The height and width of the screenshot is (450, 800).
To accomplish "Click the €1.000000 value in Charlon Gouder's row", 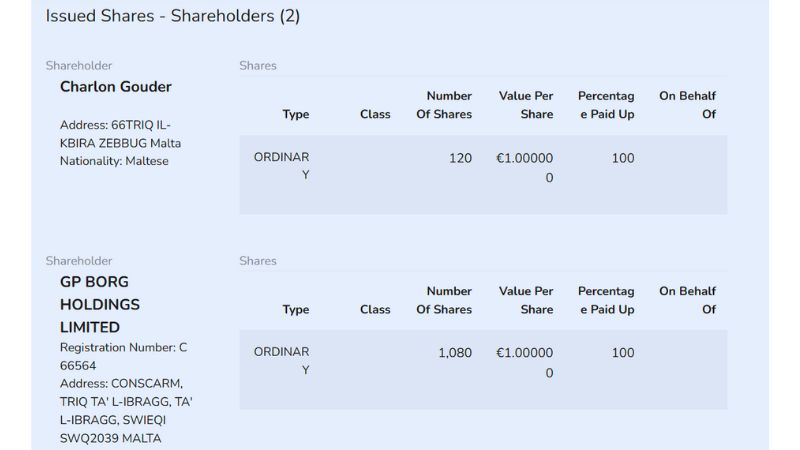I will pyautogui.click(x=524, y=167).
